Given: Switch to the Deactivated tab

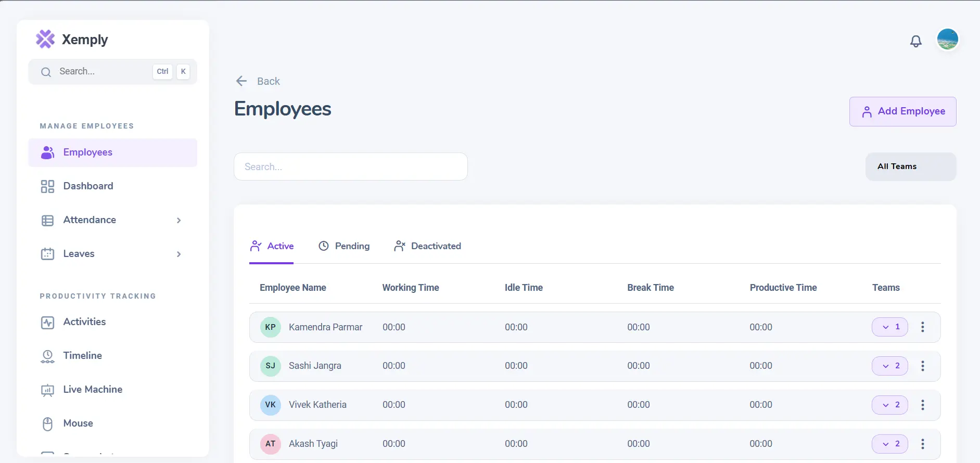Looking at the screenshot, I should [427, 246].
